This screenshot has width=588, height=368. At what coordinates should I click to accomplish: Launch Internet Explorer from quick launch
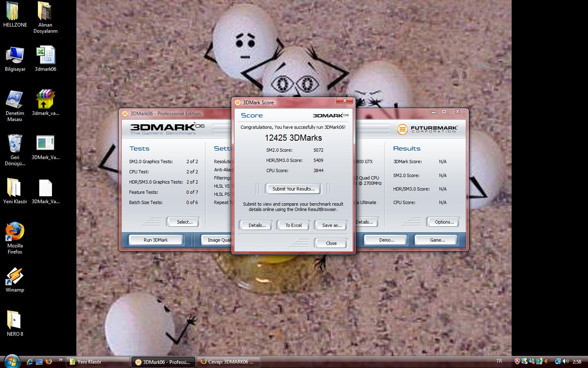(29, 361)
